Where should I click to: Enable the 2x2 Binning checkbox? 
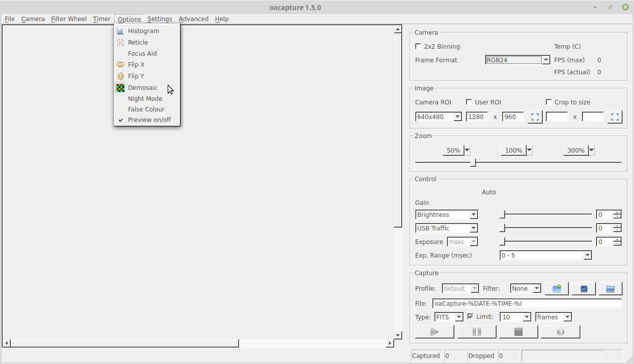click(x=419, y=47)
